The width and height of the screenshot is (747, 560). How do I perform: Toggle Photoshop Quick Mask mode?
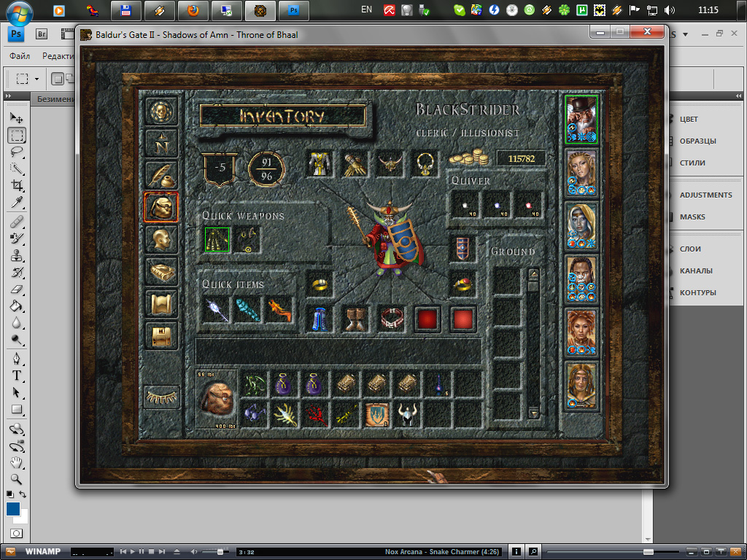(16, 533)
